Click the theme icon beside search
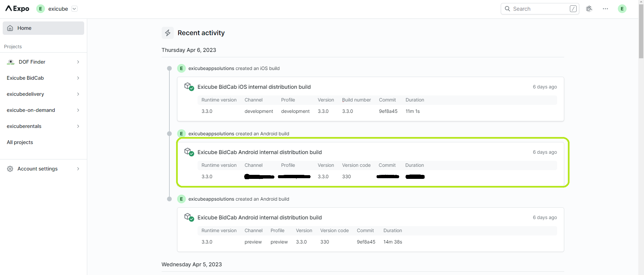This screenshot has width=644, height=275. tap(589, 9)
